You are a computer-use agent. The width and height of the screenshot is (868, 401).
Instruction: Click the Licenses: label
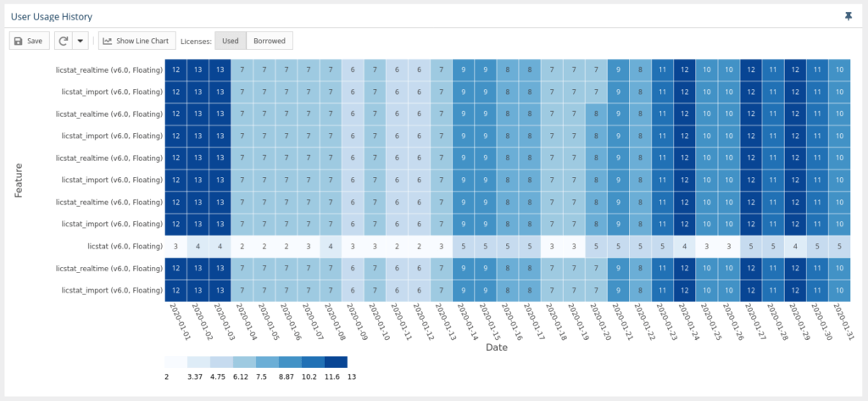pyautogui.click(x=196, y=41)
